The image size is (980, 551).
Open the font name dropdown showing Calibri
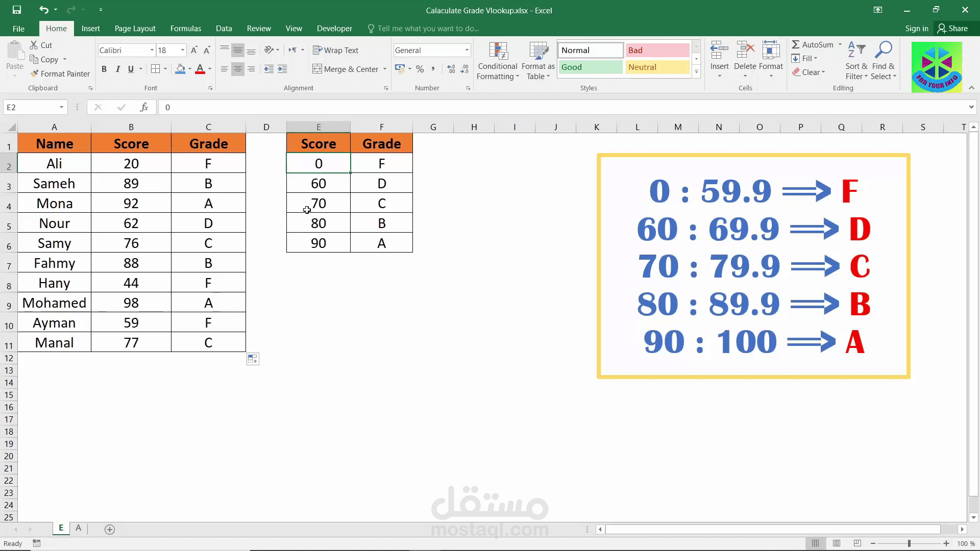[152, 50]
